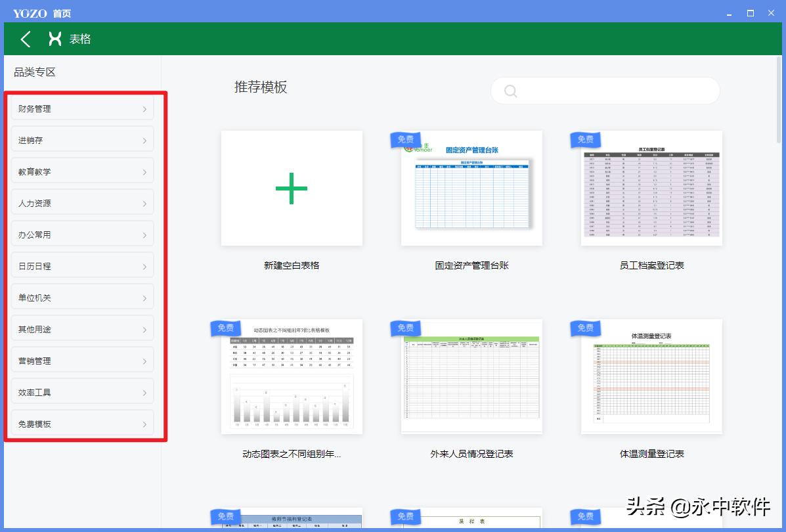Click the Yozo X logo icon
Image resolution: width=786 pixels, height=532 pixels.
tap(55, 39)
